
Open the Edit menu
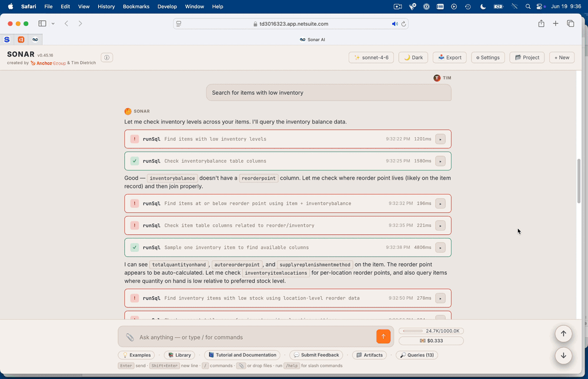(65, 6)
